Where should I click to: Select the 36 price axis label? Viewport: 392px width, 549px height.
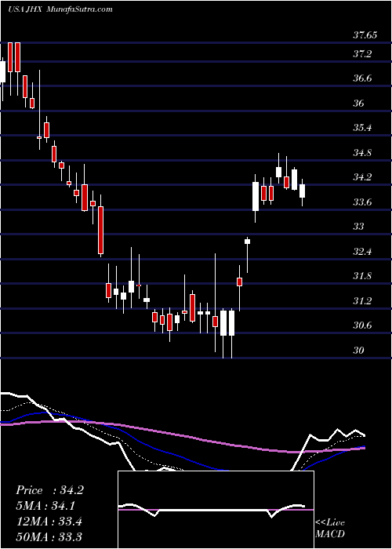(x=359, y=104)
